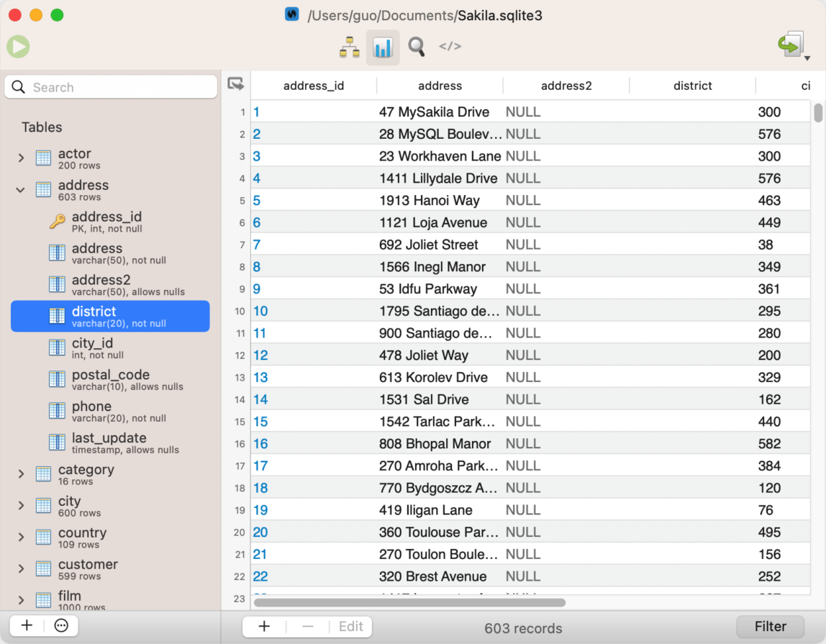This screenshot has width=826, height=644.
Task: Click the Sakila.sqlite3 file title
Action: [x=499, y=15]
